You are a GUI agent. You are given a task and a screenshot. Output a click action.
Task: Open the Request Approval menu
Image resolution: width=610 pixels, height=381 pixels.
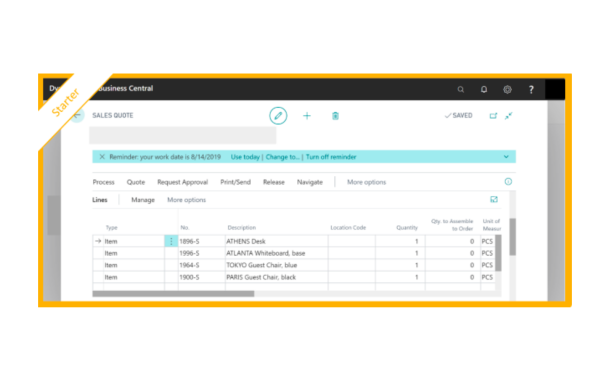182,182
